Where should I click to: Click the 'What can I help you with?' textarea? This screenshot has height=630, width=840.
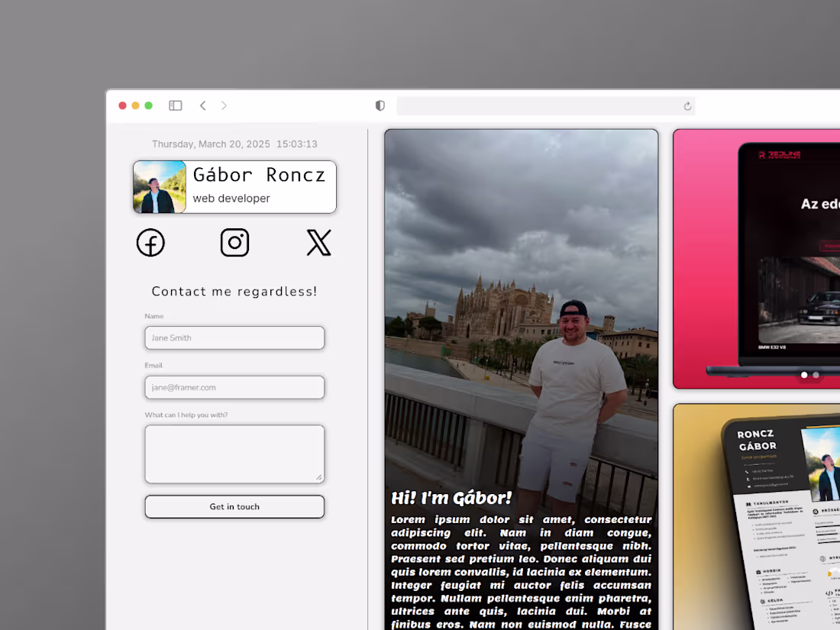234,454
